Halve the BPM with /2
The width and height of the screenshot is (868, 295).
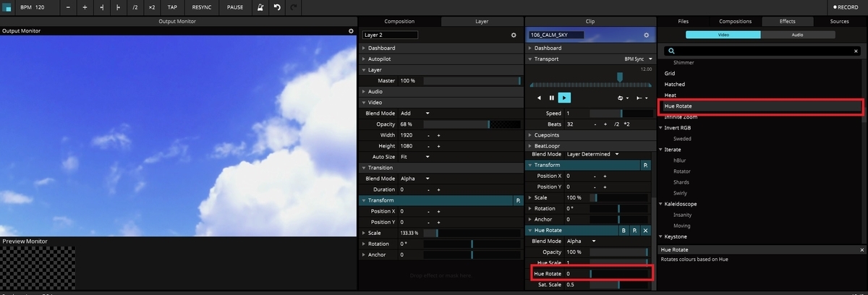point(135,7)
